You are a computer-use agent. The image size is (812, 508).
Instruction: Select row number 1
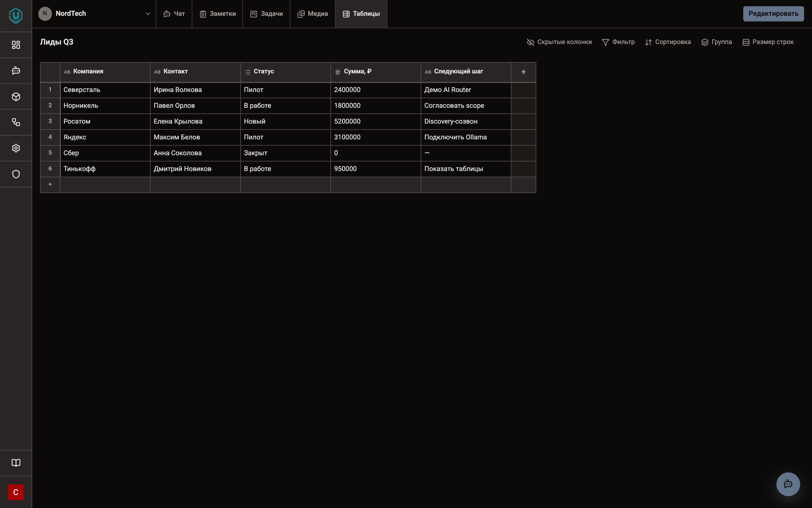tap(50, 90)
